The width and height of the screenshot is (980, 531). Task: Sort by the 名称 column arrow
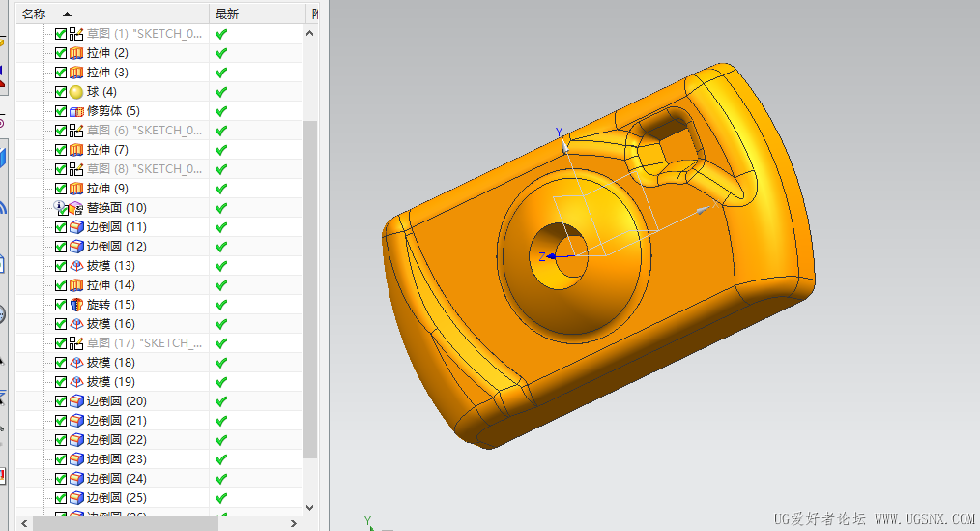(67, 14)
